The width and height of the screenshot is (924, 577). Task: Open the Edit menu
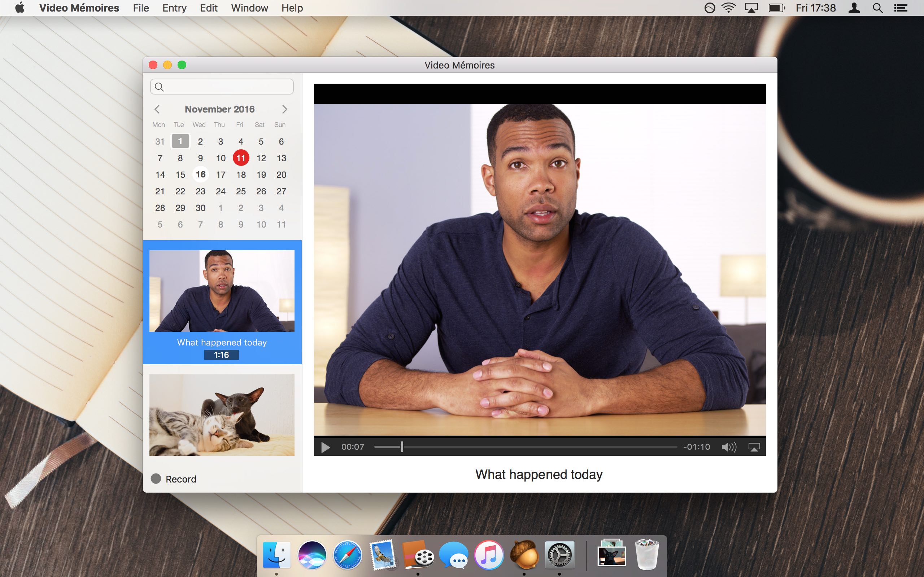pos(208,8)
